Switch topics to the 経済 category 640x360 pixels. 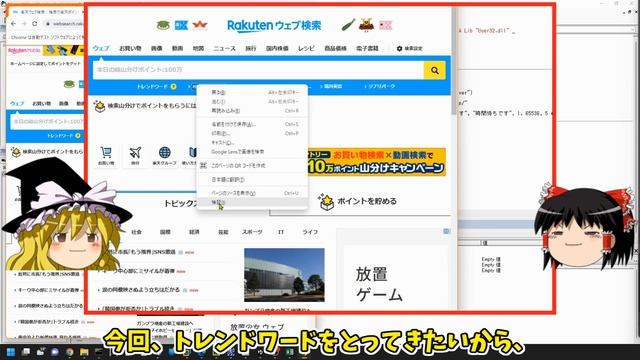[194, 232]
